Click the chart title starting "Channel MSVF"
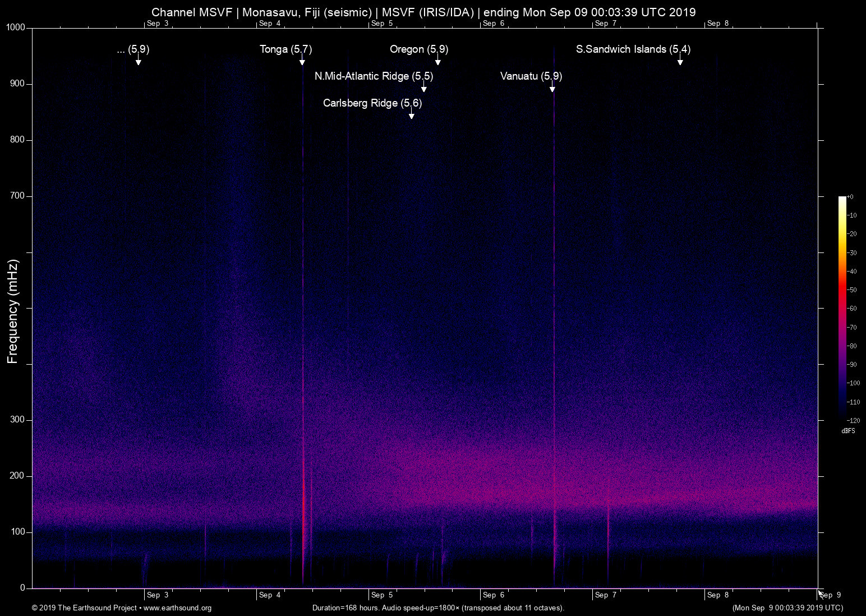This screenshot has height=616, width=866. tap(423, 12)
